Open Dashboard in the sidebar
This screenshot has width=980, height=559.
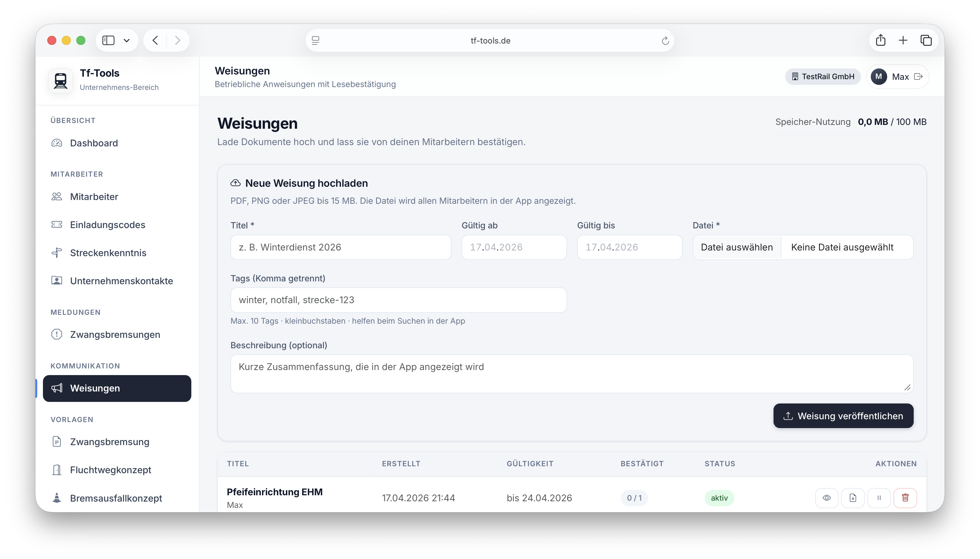[94, 143]
